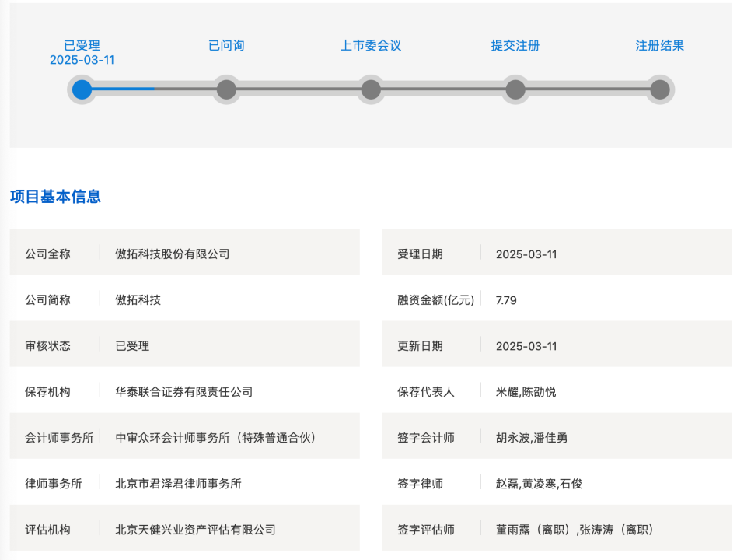Click the 上市委会议 progress node

coord(371,89)
